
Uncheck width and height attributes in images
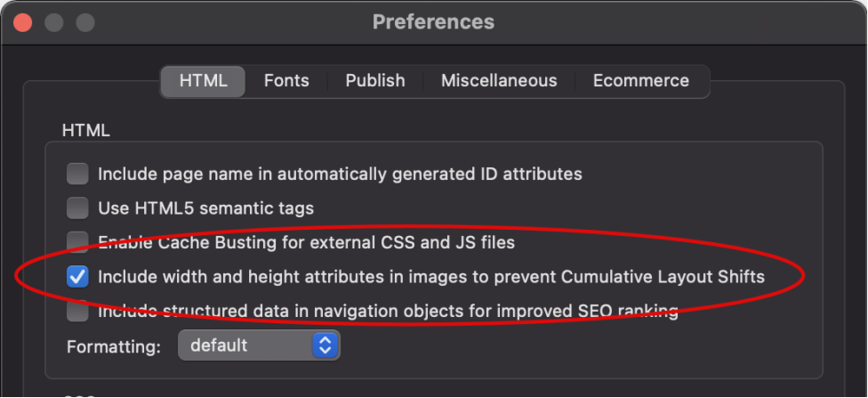[77, 277]
